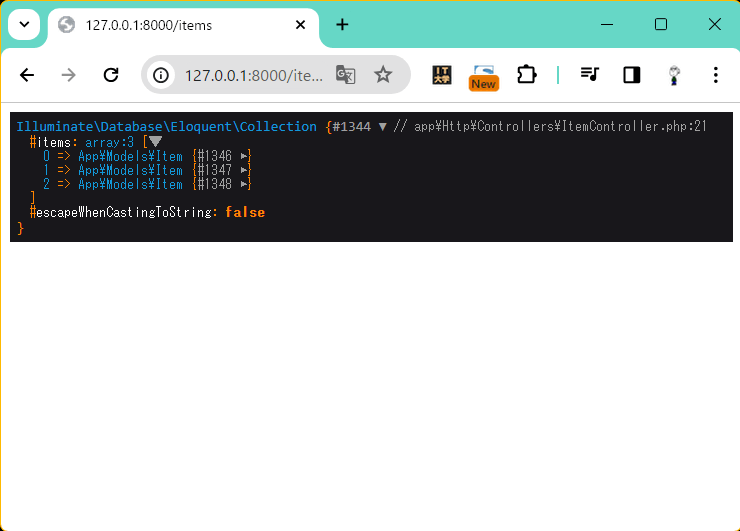The height and width of the screenshot is (531, 740).
Task: Click the App\Models\Item text at index 2
Action: pos(130,184)
